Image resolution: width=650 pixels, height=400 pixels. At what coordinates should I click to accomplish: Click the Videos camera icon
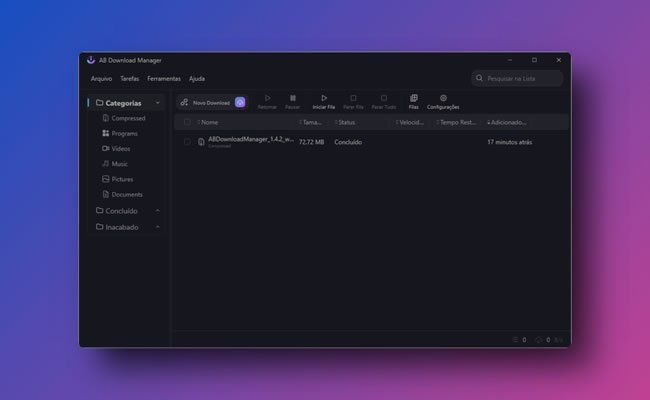tap(106, 148)
